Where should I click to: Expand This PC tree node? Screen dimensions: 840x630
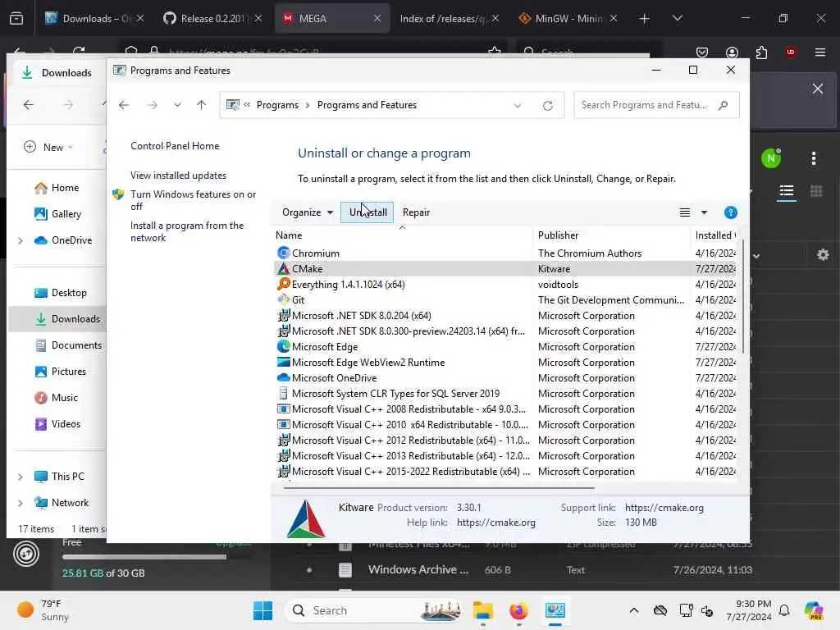[x=21, y=477]
